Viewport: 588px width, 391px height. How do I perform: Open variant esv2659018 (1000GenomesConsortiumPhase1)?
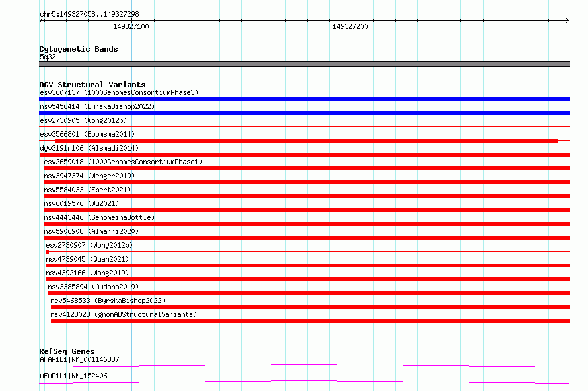pyautogui.click(x=123, y=162)
